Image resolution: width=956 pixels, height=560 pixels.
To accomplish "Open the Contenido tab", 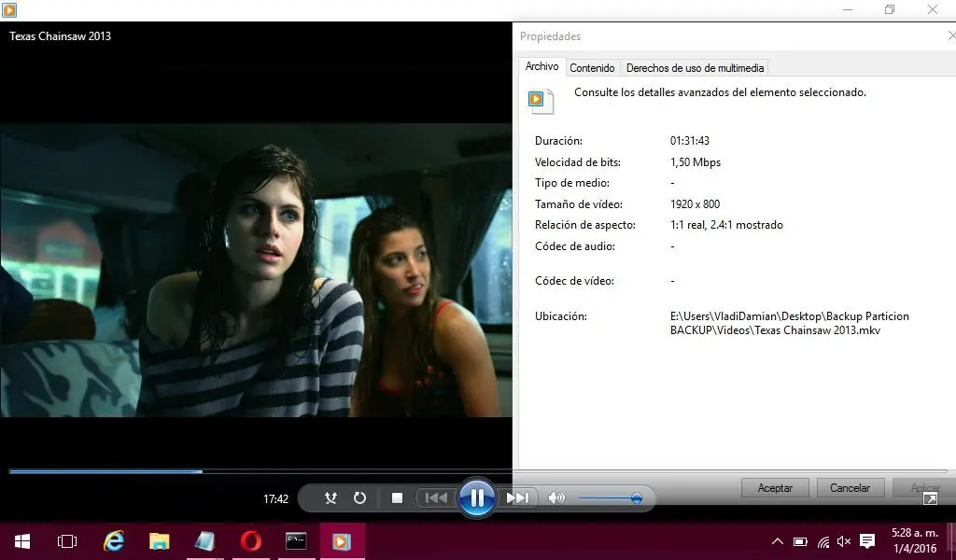I will pos(592,67).
